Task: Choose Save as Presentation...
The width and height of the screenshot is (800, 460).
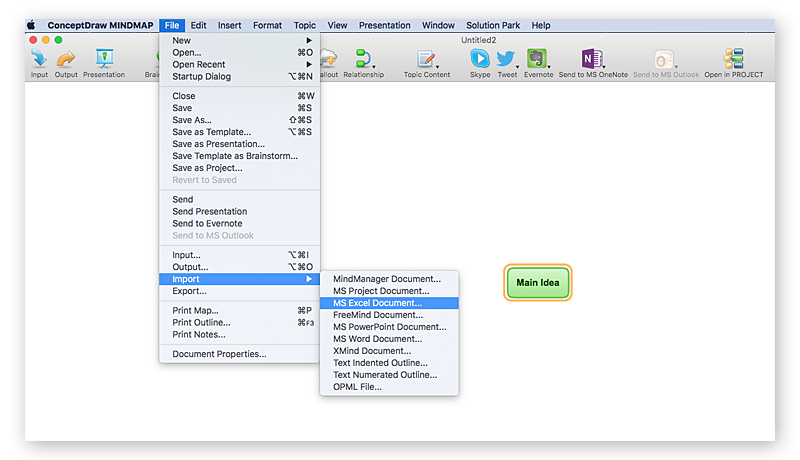Action: point(240,144)
